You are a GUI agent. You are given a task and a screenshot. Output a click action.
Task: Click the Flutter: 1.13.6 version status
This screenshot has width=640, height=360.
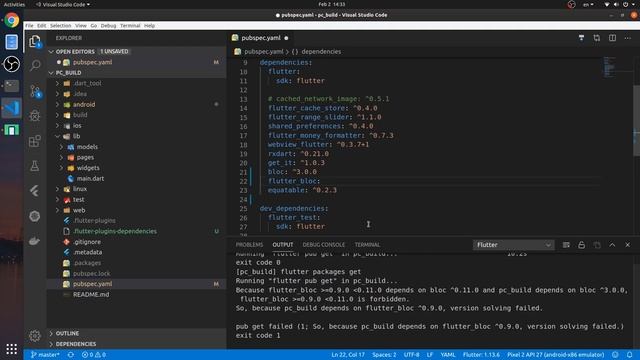point(481,355)
